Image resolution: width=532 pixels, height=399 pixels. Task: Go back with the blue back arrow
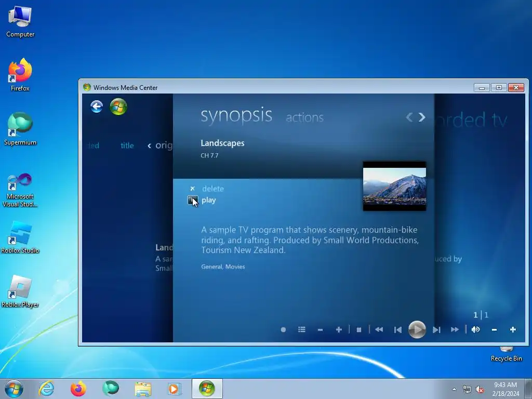[x=97, y=107]
